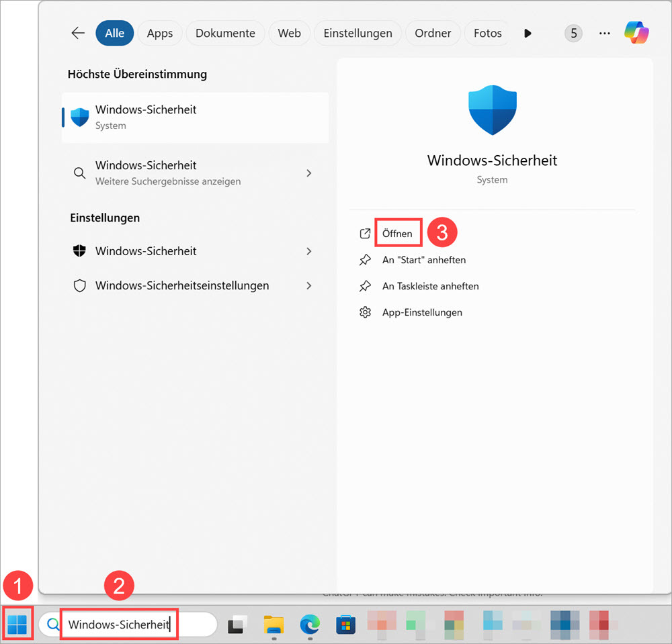Switch to the Web filter tab
672x644 pixels.
(x=289, y=33)
